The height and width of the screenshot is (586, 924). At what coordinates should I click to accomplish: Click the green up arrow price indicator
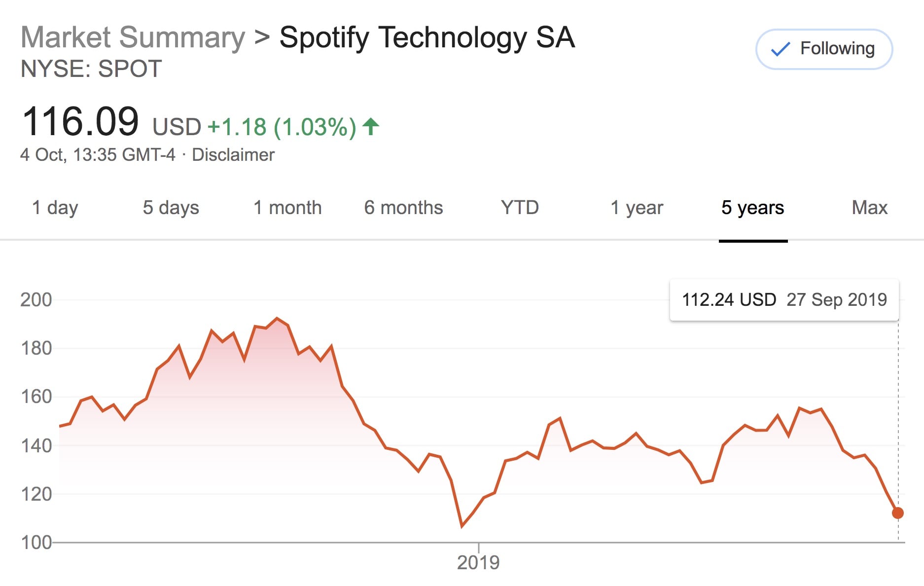[x=371, y=127]
